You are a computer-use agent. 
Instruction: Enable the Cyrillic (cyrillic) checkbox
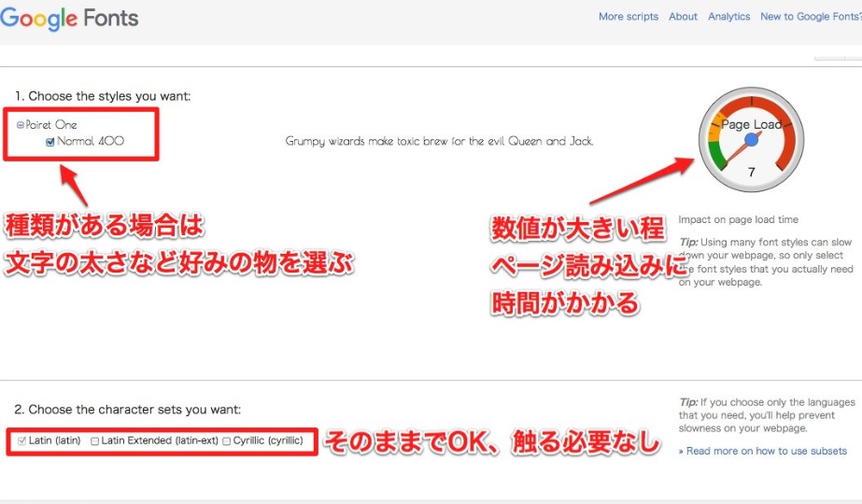coord(226,441)
